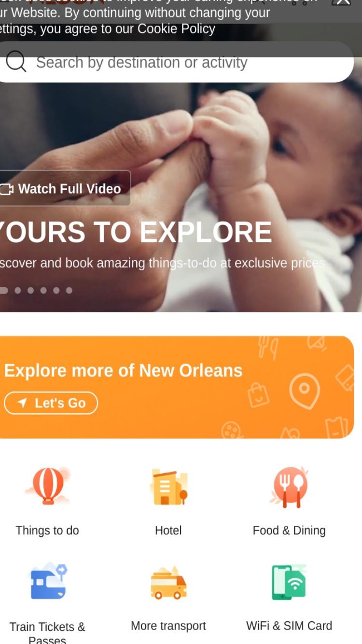The image size is (362, 644).
Task: Click the More transport label
Action: coord(168,626)
